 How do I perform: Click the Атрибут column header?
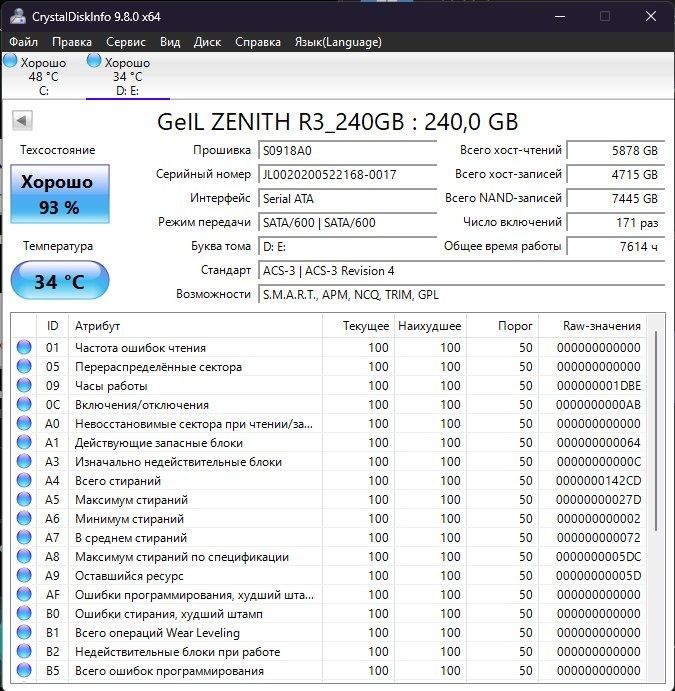[195, 326]
